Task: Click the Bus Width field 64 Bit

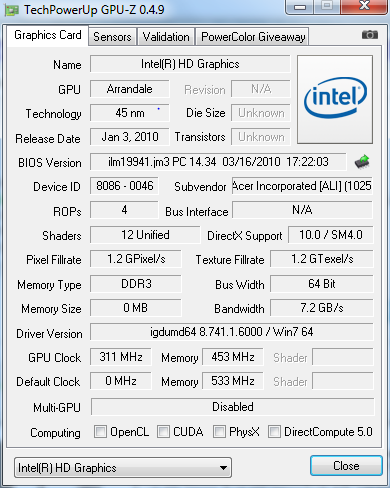Action: tap(322, 284)
